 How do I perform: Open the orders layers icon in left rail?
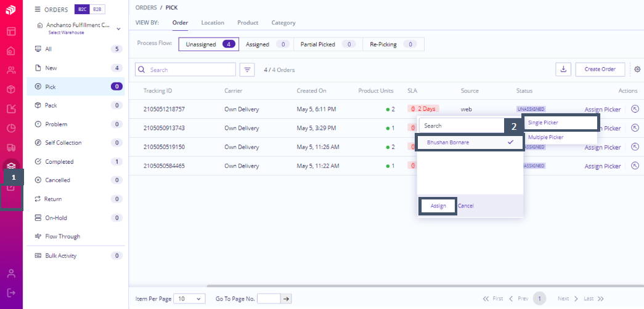point(11,166)
